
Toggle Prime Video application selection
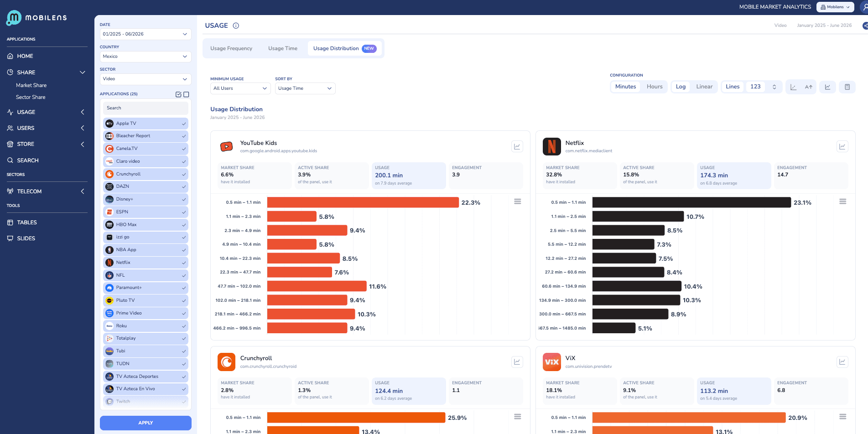pos(146,313)
